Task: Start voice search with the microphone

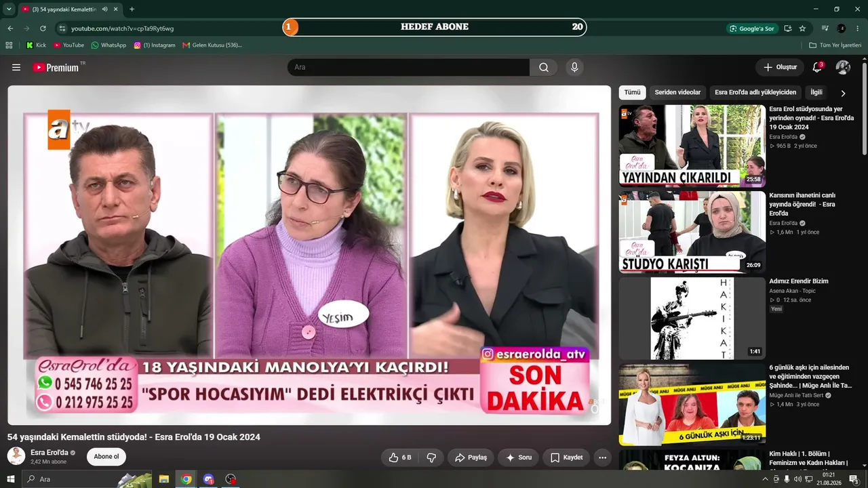Action: [x=574, y=68]
